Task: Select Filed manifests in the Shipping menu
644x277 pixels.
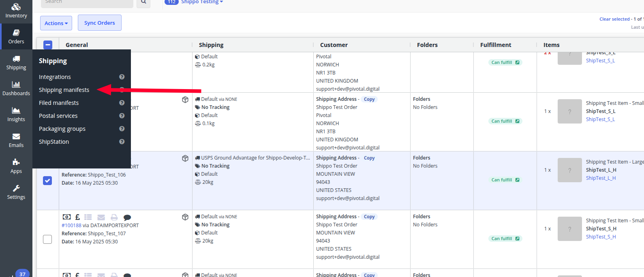Action: [59, 103]
